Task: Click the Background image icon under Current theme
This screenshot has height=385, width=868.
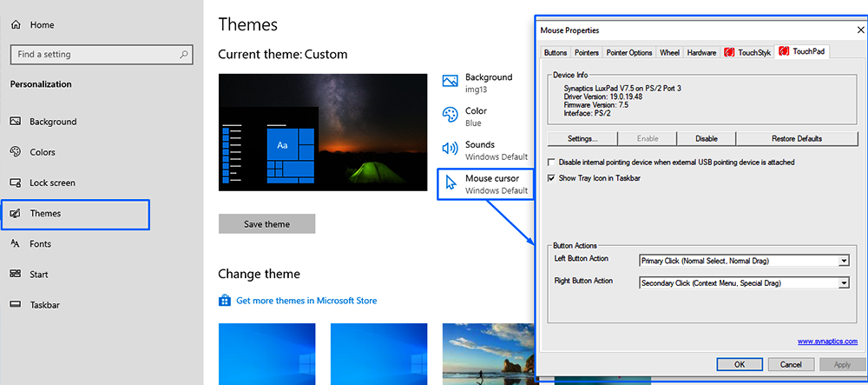Action: 450,81
